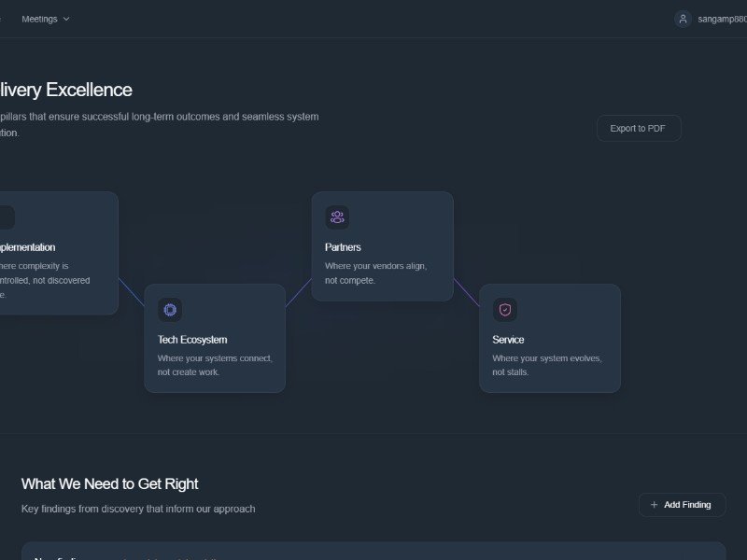Open the sangamp880 account menu
This screenshot has height=560, width=747.
tap(722, 19)
